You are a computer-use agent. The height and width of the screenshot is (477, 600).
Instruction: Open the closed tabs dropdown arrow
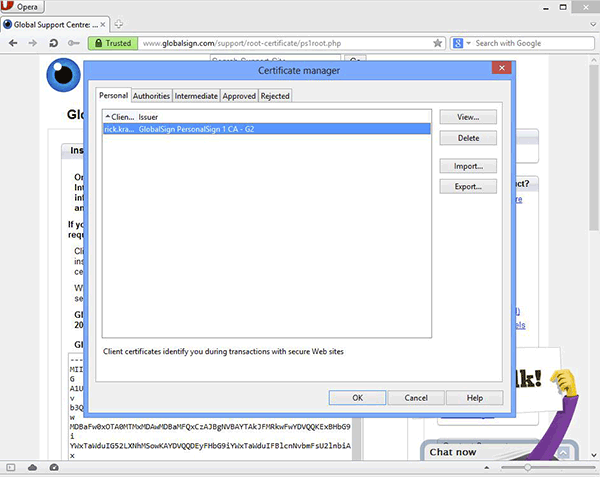[593, 24]
